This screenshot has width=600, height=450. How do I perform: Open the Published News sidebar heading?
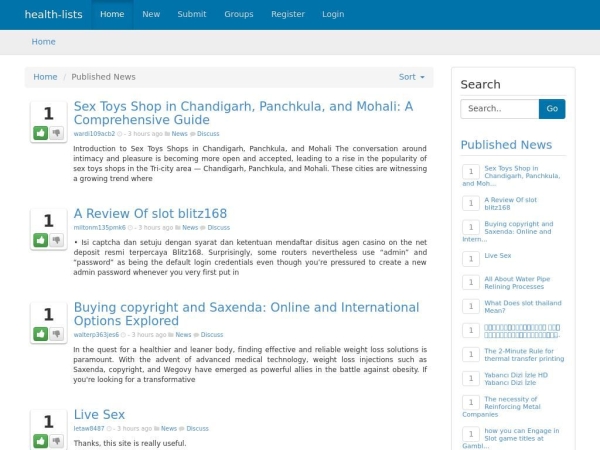coord(506,145)
